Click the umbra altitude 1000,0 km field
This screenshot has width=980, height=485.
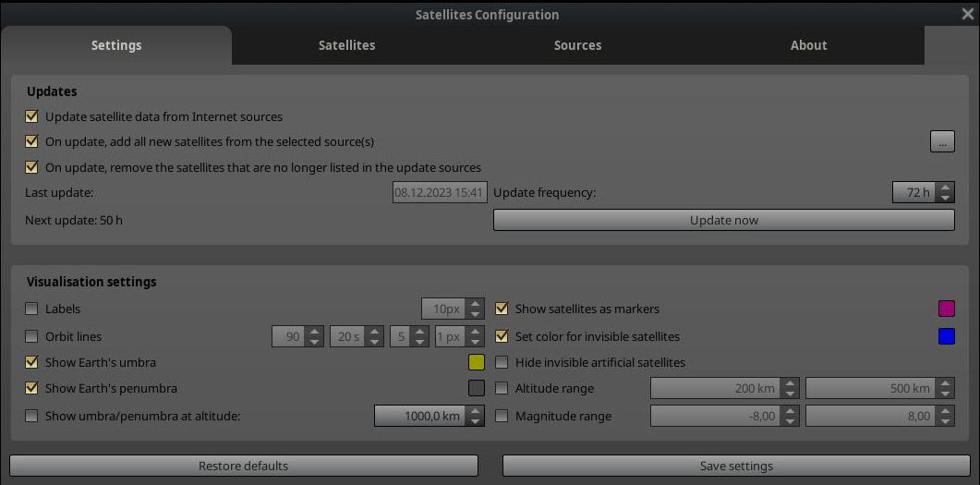(x=420, y=416)
